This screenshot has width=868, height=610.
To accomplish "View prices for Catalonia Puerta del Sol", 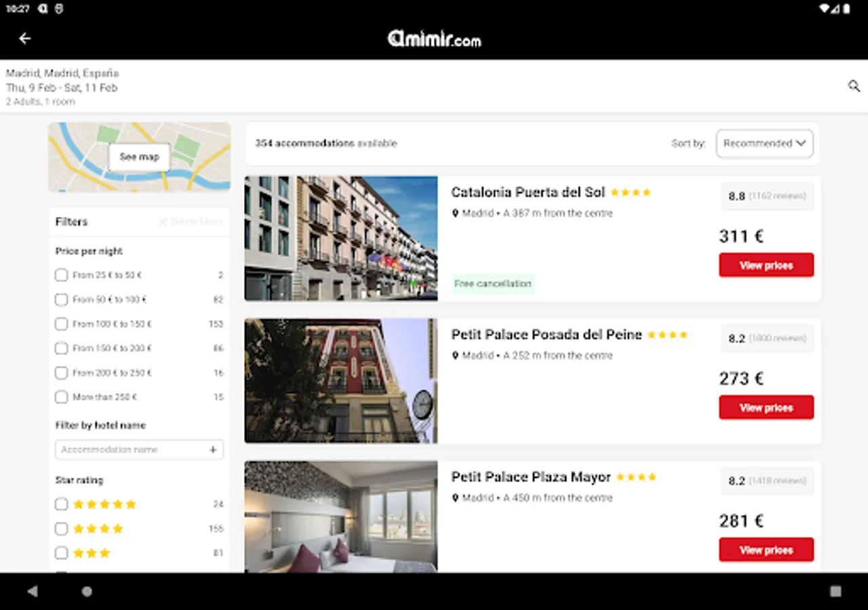I will (766, 265).
